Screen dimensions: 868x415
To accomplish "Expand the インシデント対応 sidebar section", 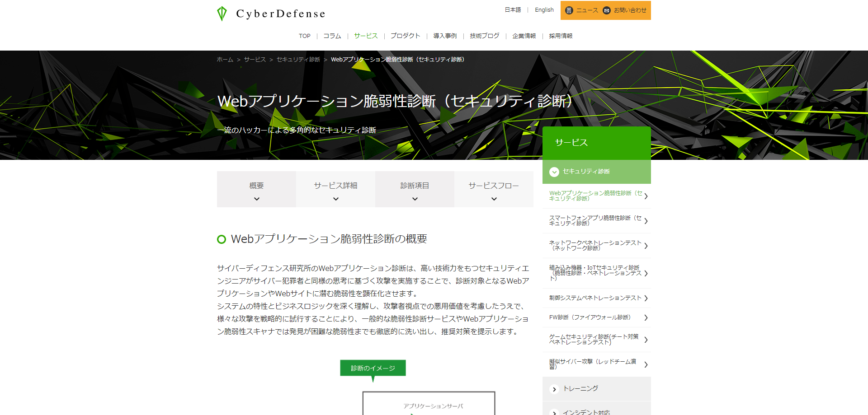I will point(597,409).
